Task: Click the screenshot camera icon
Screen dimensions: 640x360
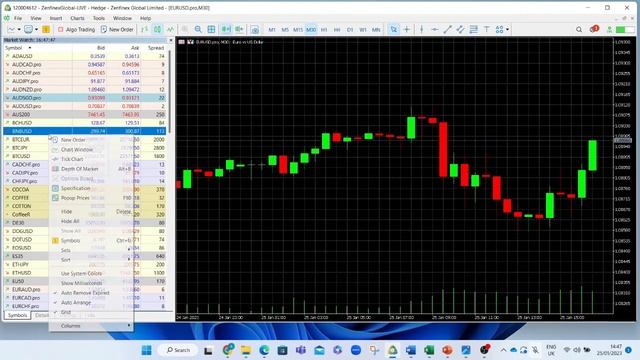Action: 254,29
